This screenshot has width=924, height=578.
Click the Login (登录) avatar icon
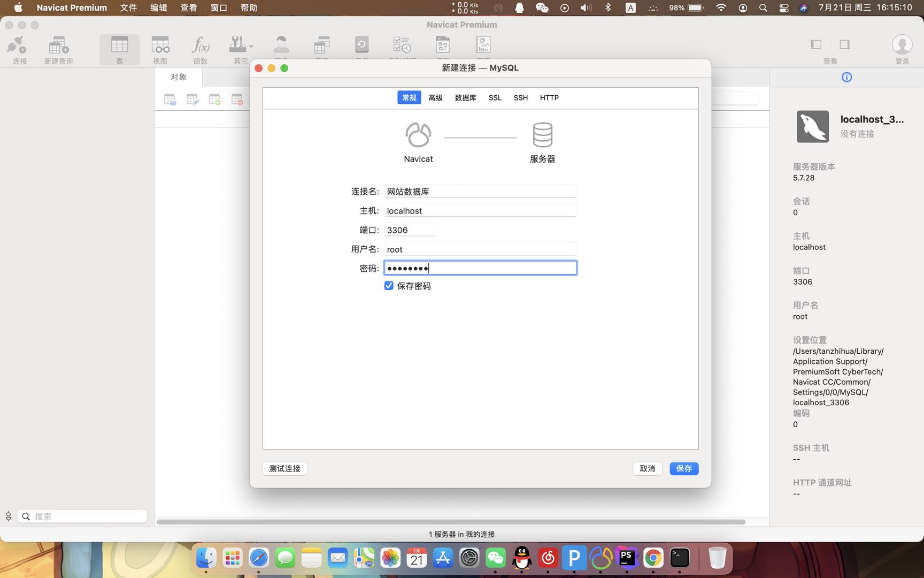(x=902, y=45)
